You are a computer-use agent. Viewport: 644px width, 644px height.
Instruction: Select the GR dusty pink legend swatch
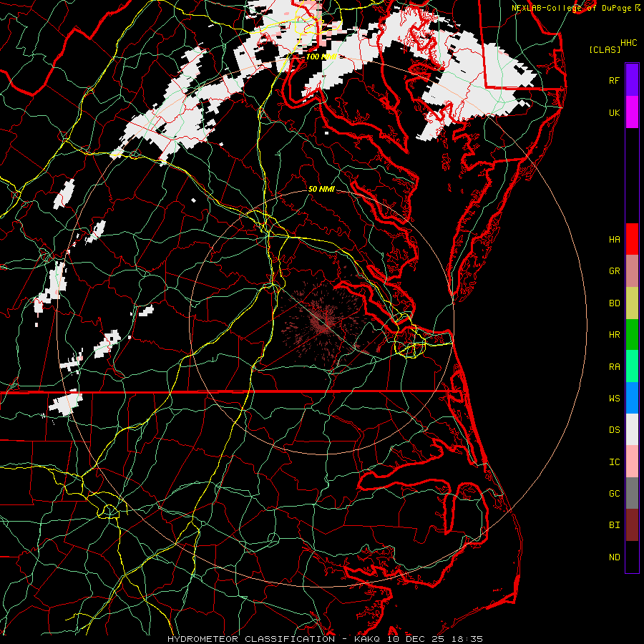pyautogui.click(x=632, y=271)
